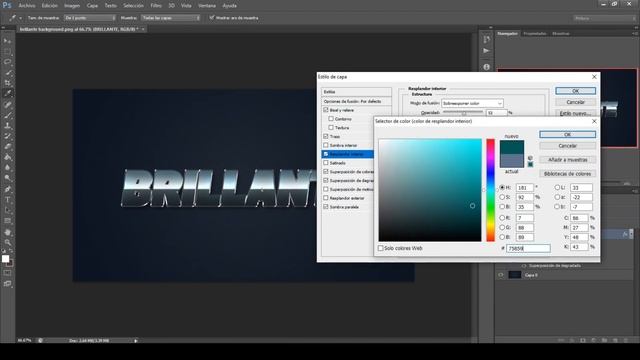640x360 pixels.
Task: Open Bibliotecas de colores
Action: tap(567, 173)
